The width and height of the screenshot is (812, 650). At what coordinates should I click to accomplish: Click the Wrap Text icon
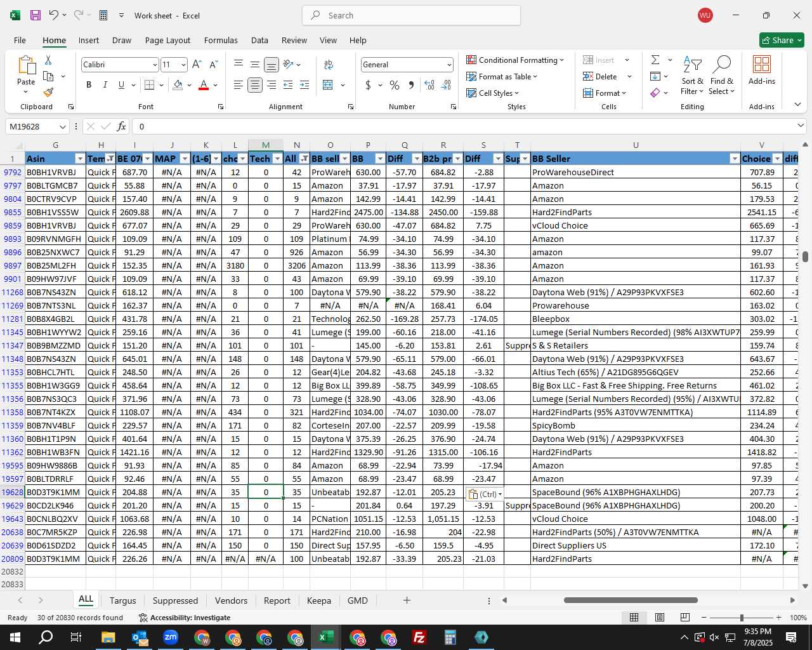329,65
